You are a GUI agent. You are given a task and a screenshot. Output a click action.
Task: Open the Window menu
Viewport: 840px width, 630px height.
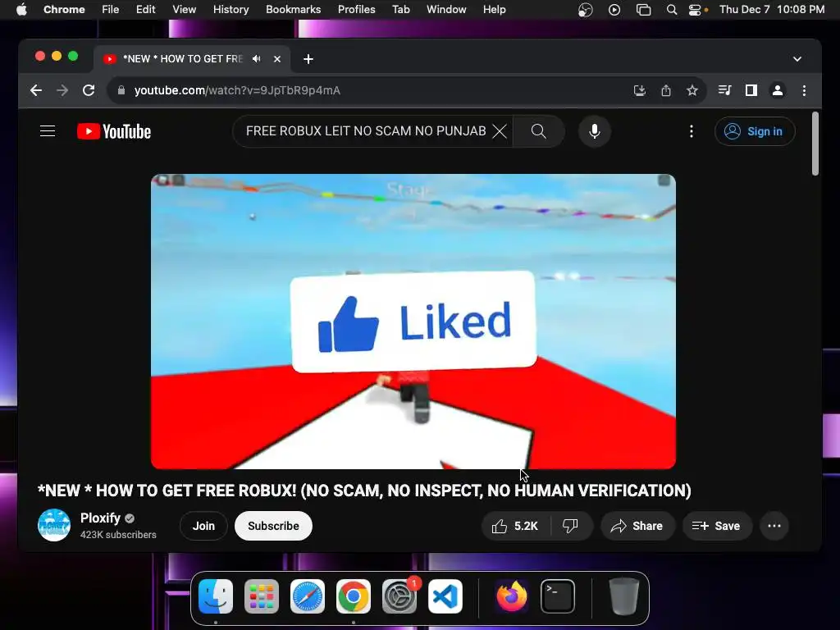[446, 10]
